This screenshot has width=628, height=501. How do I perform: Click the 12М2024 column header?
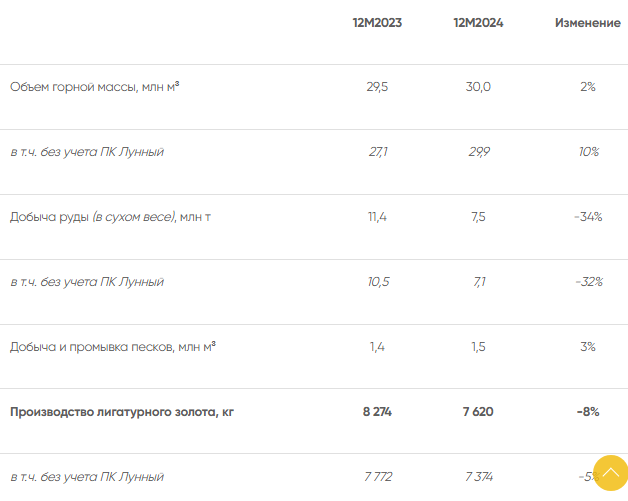point(478,23)
